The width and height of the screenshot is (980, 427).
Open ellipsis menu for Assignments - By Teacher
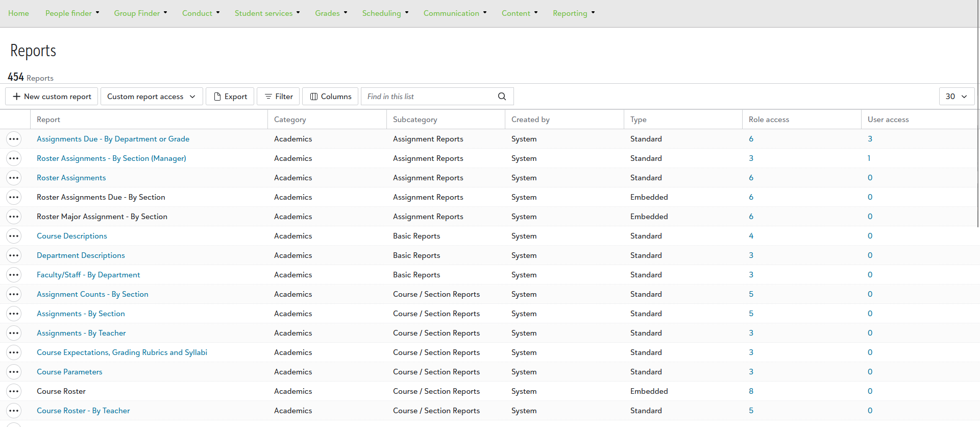click(14, 333)
